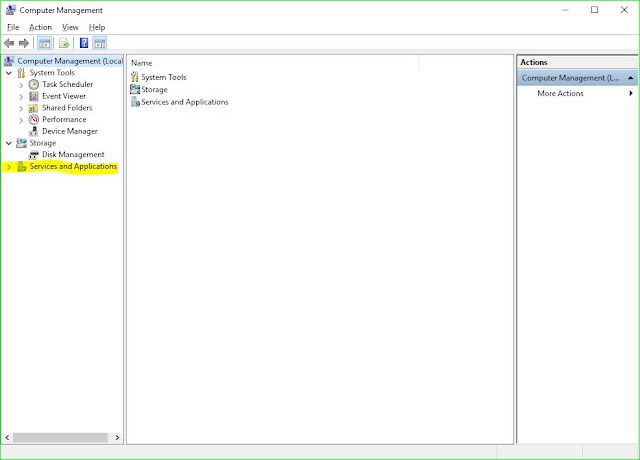Click the Forward arrow toolbar icon
640x460 pixels.
point(24,43)
